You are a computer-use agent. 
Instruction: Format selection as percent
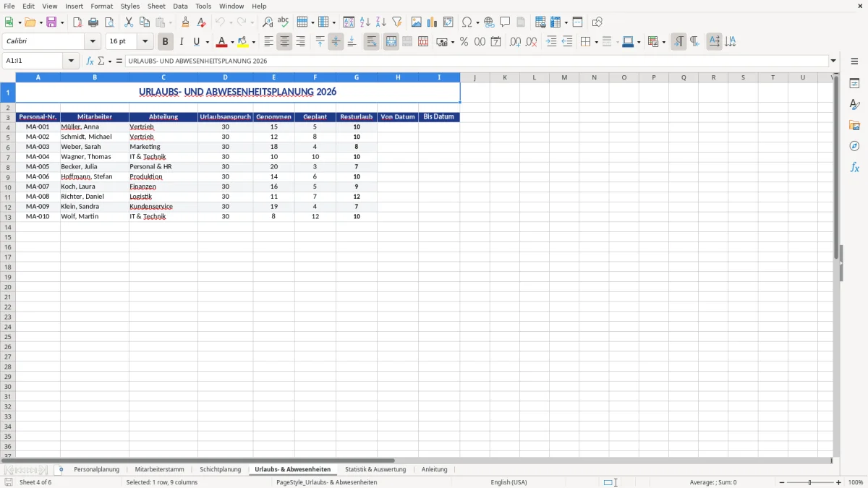(x=464, y=41)
